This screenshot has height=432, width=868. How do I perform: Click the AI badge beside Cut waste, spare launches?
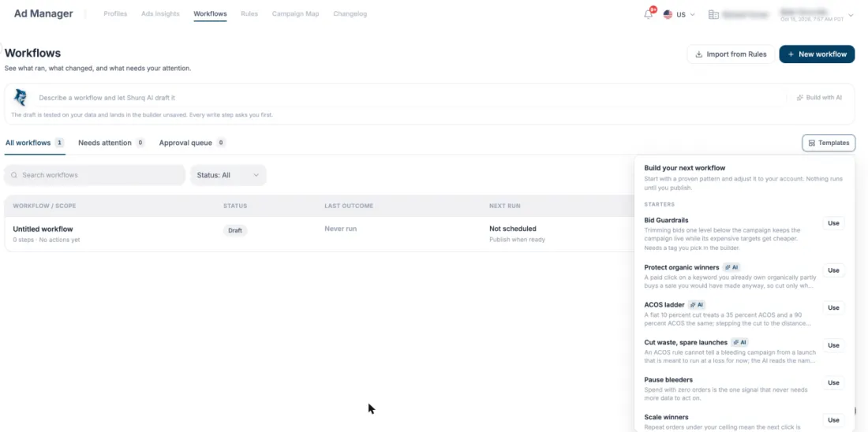point(739,342)
